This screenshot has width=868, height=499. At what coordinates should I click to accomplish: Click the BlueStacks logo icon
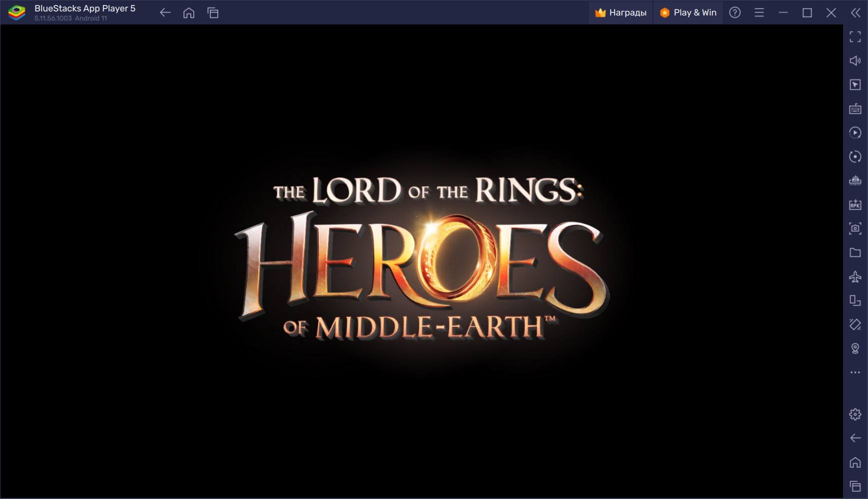pos(17,12)
